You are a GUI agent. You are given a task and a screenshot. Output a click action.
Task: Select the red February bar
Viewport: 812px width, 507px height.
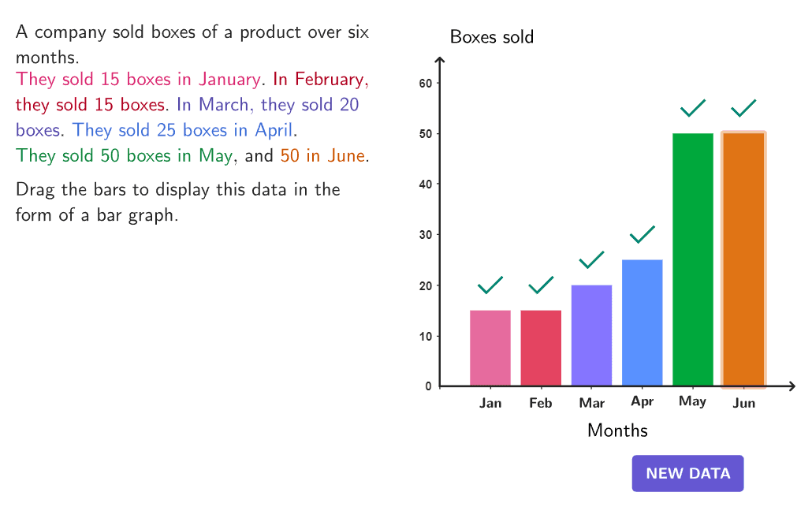point(541,348)
